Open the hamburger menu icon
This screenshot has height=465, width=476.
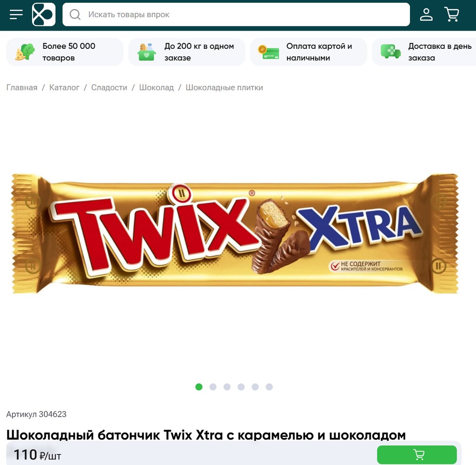point(16,14)
